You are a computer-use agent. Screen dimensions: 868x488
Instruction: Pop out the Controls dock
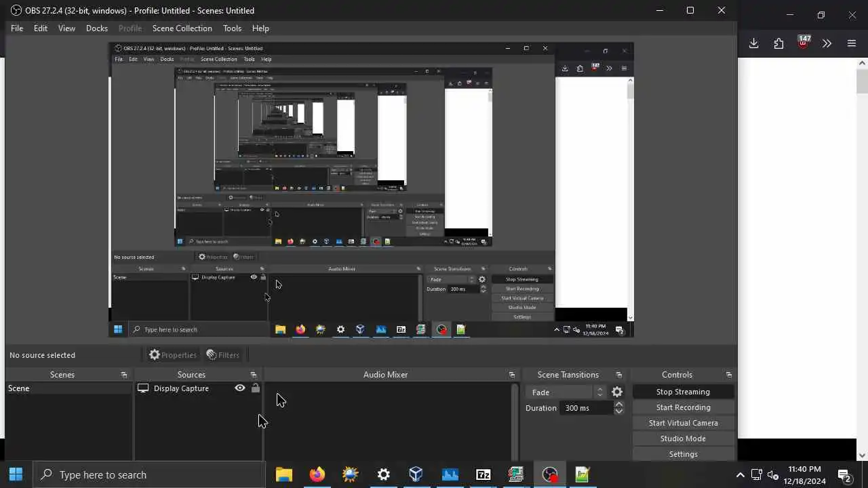(729, 375)
